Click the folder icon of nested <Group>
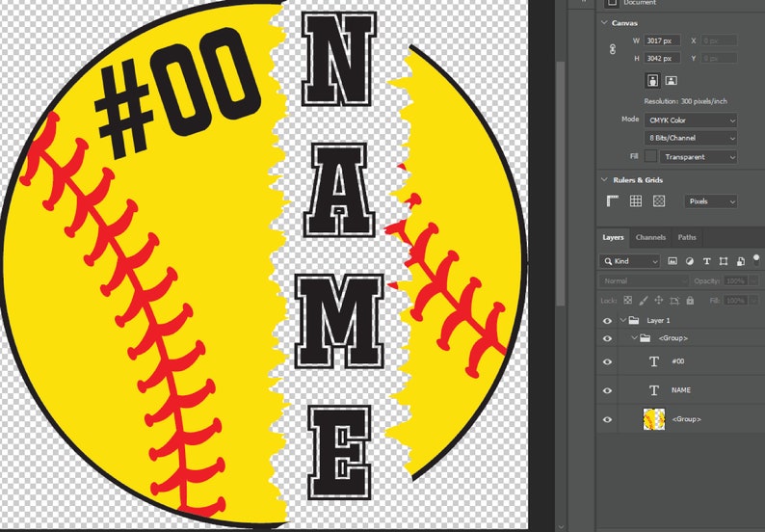This screenshot has height=532, width=765. [645, 337]
